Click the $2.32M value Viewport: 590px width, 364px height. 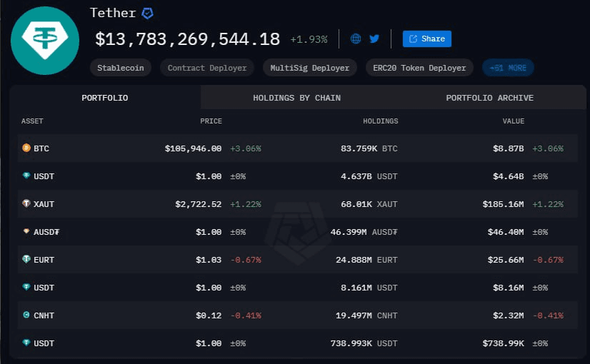(x=509, y=315)
